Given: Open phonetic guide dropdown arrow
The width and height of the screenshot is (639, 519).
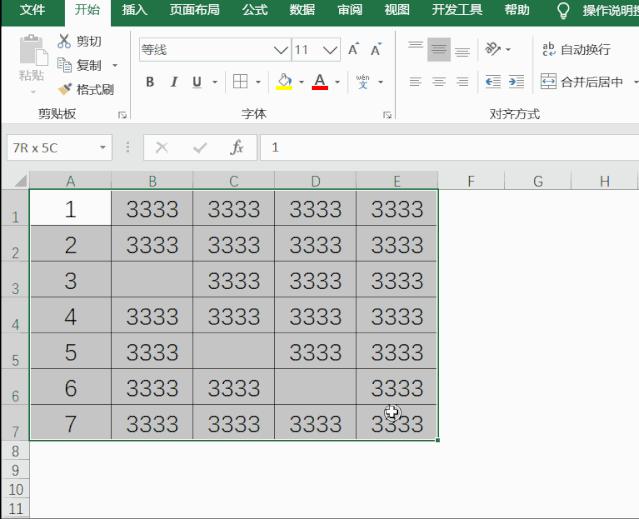Looking at the screenshot, I should 381,82.
